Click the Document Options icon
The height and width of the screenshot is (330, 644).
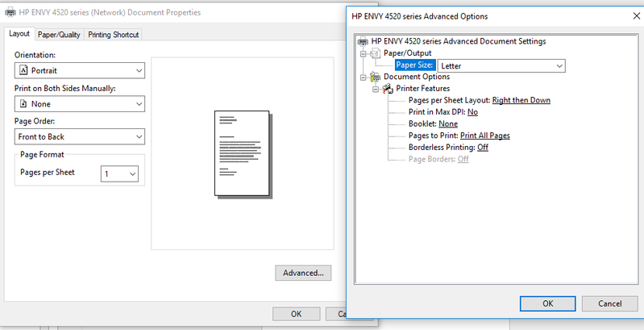pyautogui.click(x=375, y=77)
